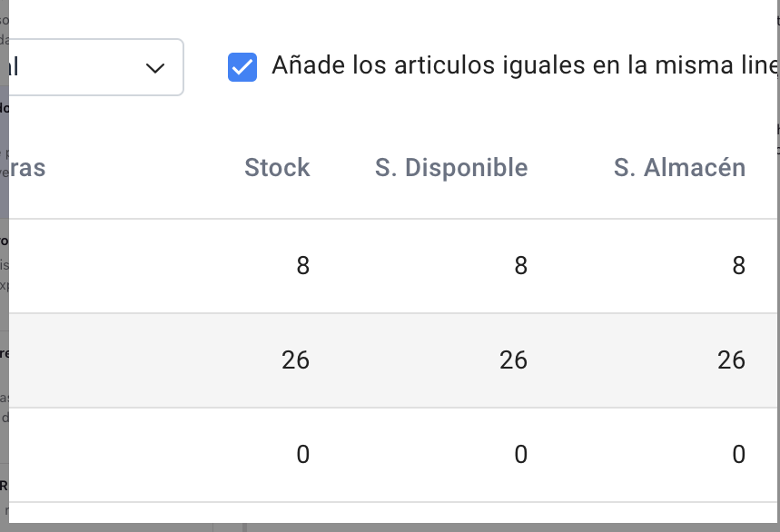Pick the S. Disponible cell showing 0
The height and width of the screenshot is (532, 780).
[x=520, y=455]
